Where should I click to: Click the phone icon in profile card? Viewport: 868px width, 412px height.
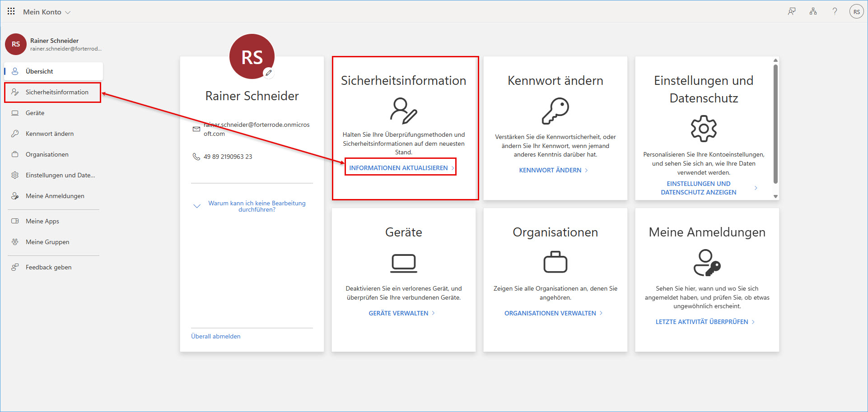(196, 157)
